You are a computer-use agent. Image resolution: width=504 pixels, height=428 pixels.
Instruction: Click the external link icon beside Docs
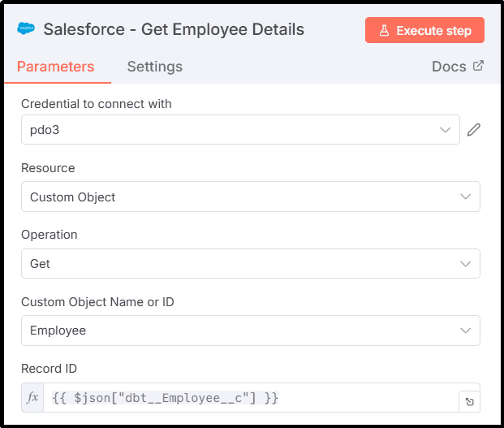[478, 66]
